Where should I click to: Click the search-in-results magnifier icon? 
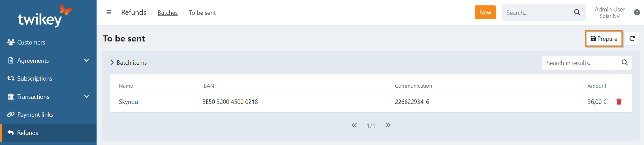(x=624, y=63)
